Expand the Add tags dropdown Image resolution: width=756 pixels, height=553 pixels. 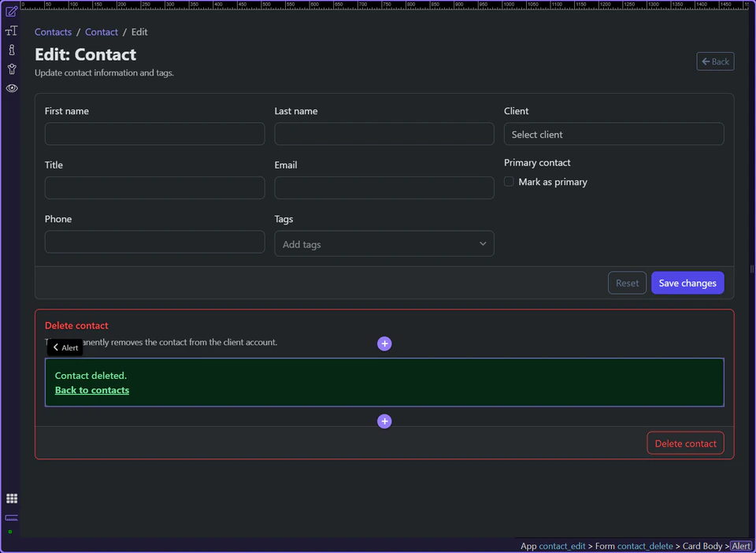pyautogui.click(x=384, y=243)
